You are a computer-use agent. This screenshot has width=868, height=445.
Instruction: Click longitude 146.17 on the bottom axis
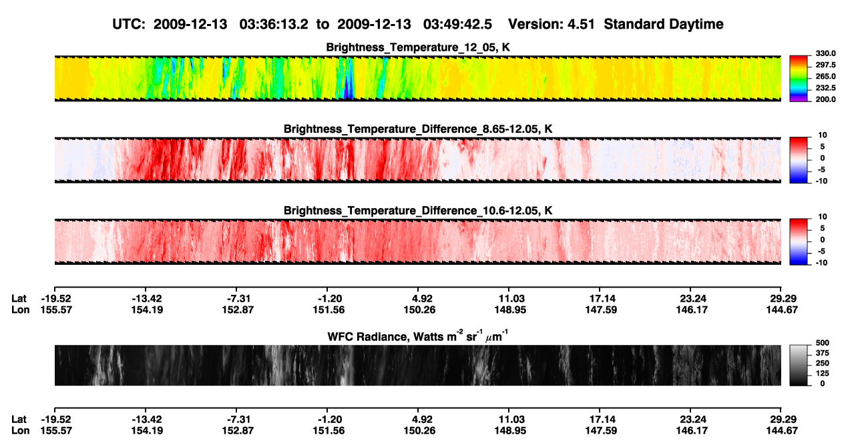pos(692,430)
